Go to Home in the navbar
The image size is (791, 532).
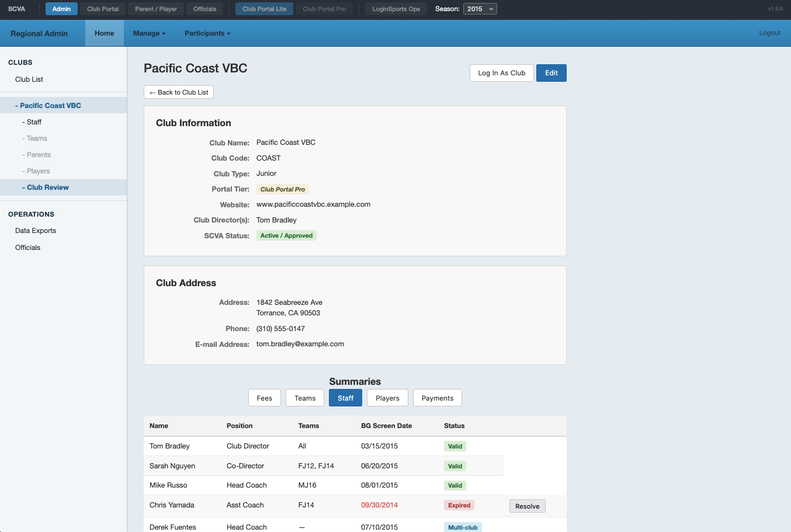pos(105,33)
